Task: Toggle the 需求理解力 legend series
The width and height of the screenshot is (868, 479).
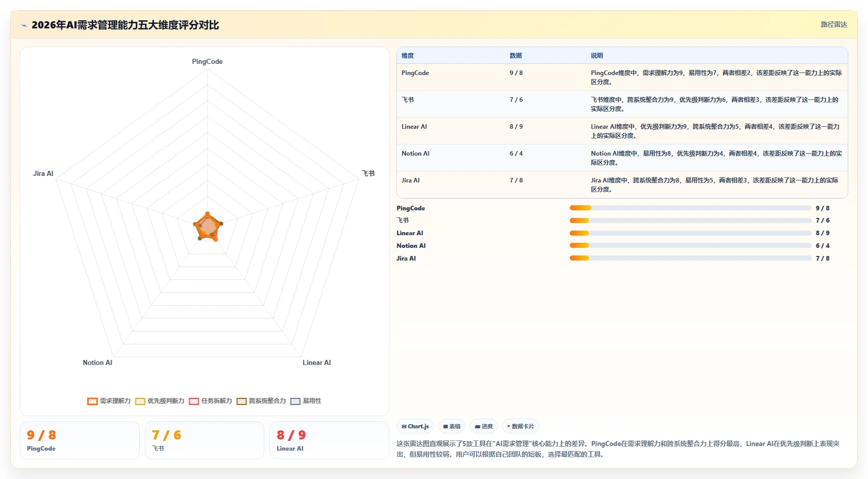Action: tap(109, 401)
